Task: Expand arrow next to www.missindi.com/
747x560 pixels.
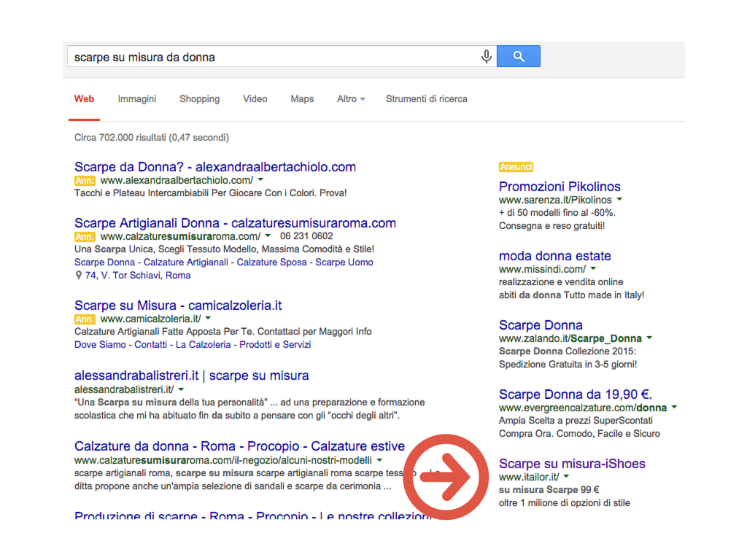Action: [593, 268]
